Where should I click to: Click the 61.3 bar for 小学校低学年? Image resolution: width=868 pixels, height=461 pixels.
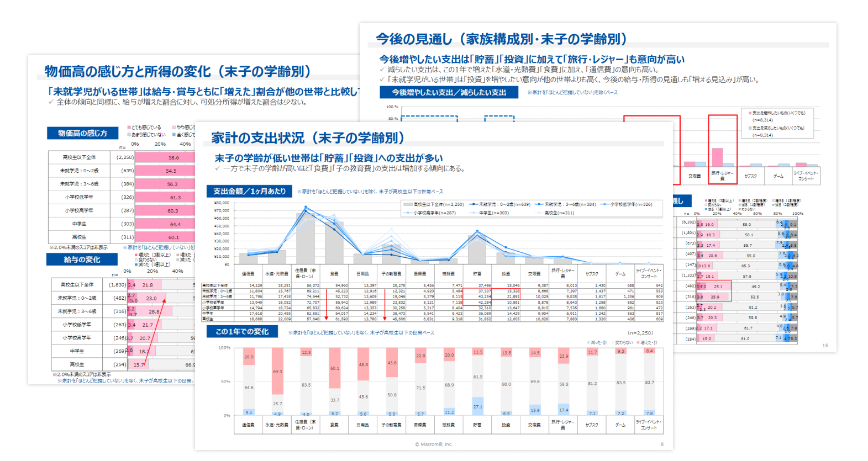pyautogui.click(x=165, y=197)
